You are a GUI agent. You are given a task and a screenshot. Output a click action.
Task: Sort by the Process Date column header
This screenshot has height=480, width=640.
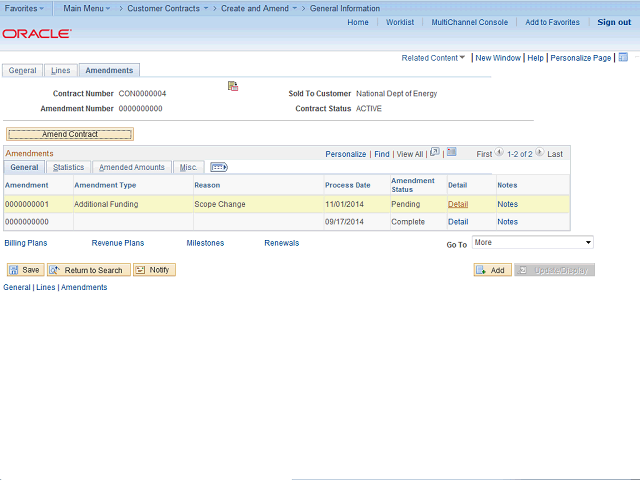(347, 185)
